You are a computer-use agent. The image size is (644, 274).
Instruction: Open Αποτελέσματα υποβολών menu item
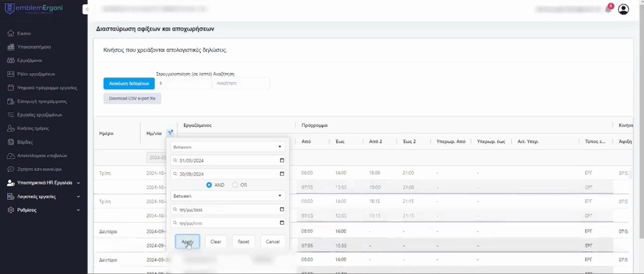[42, 156]
